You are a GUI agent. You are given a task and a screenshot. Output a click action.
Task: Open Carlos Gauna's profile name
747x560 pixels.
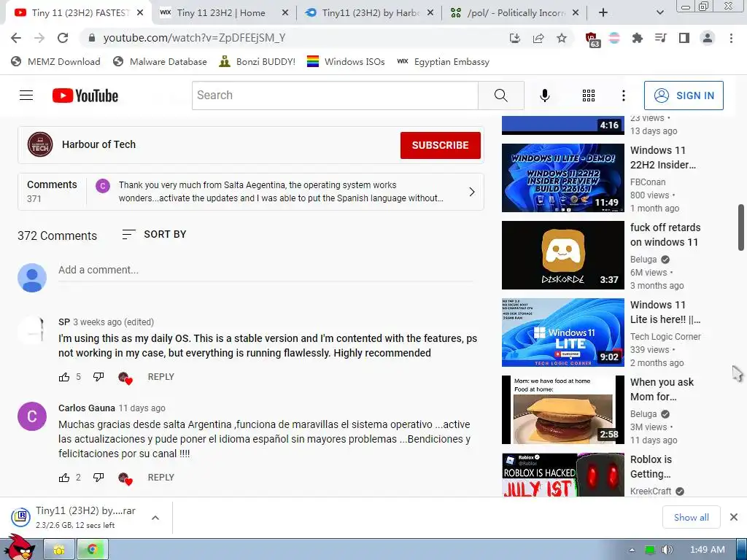click(x=87, y=408)
